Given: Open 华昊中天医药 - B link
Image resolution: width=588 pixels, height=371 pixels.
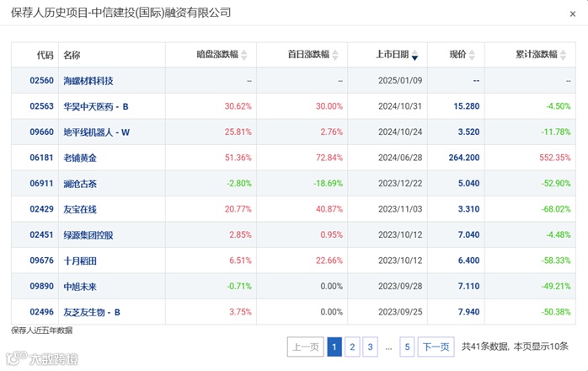Looking at the screenshot, I should point(96,106).
